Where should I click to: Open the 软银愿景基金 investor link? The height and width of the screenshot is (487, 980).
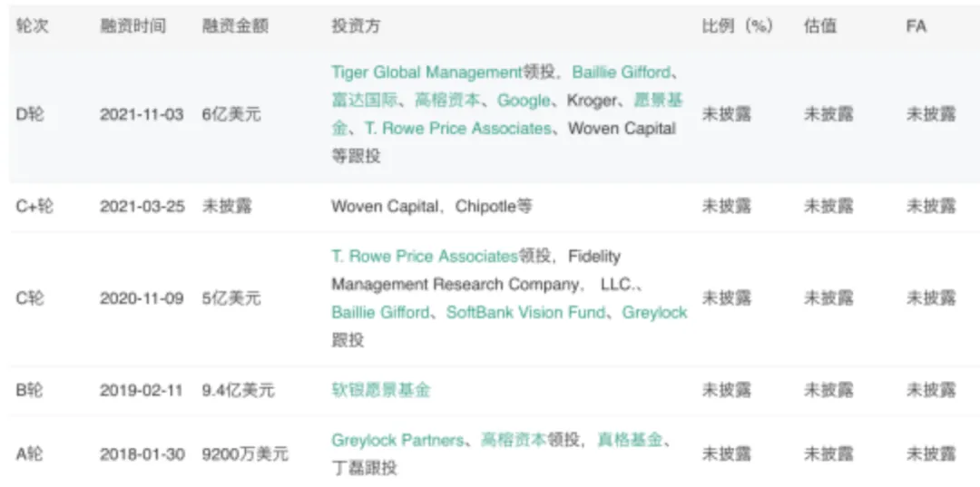coord(380,390)
